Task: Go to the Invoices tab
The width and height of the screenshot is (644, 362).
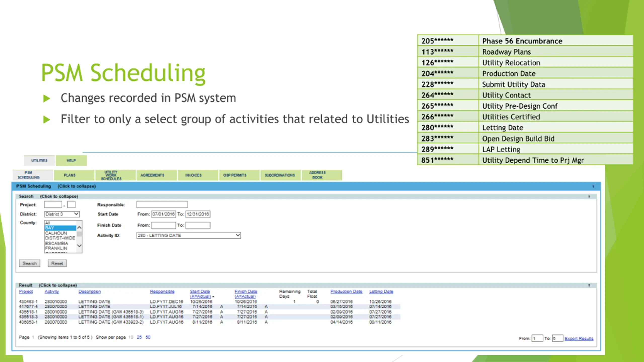Action: 193,175
